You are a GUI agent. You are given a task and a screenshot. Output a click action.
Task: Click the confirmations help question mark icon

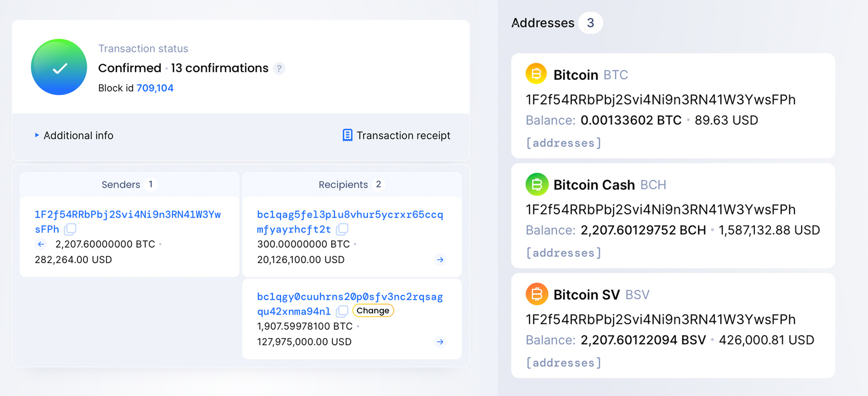[279, 69]
